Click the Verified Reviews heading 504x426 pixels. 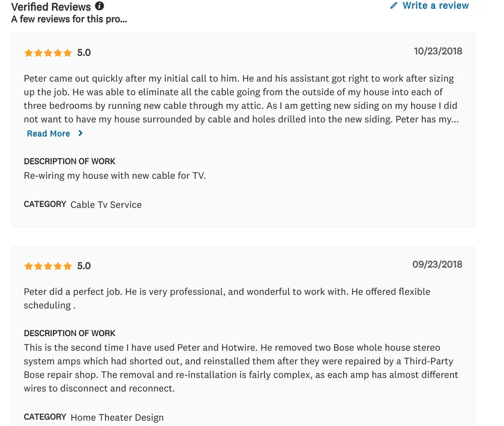click(51, 7)
